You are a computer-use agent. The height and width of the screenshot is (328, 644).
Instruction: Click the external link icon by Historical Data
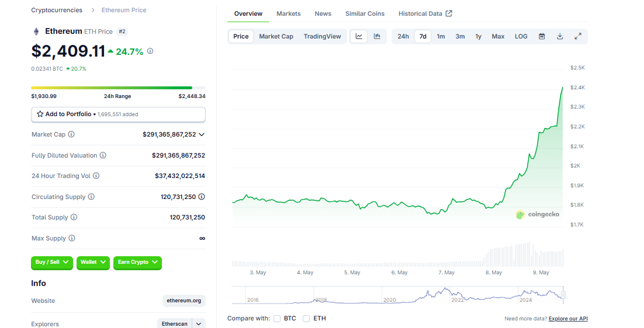449,13
